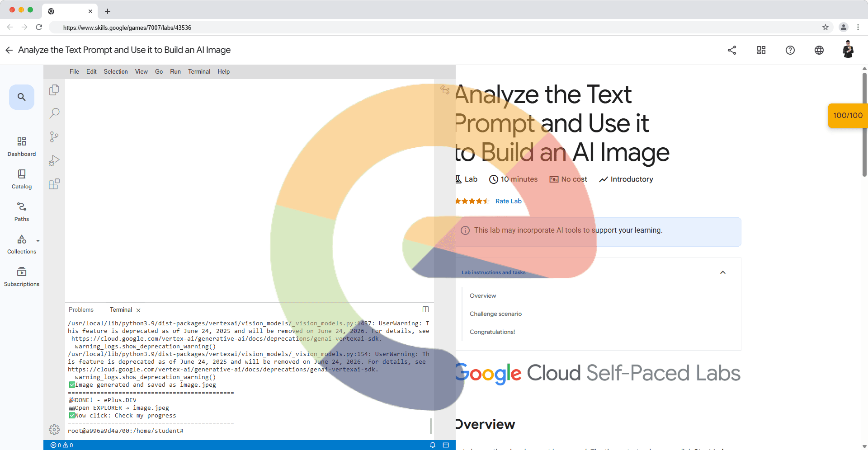Open the Selection menu
Viewport: 868px width, 450px height.
116,72
